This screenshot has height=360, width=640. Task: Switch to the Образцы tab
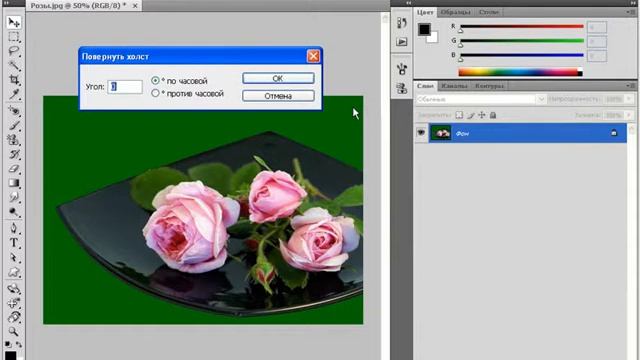pyautogui.click(x=456, y=12)
